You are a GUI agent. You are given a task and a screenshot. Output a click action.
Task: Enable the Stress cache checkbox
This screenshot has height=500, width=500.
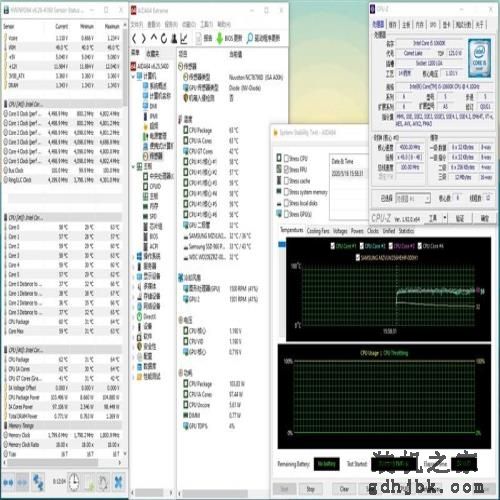tap(286, 181)
